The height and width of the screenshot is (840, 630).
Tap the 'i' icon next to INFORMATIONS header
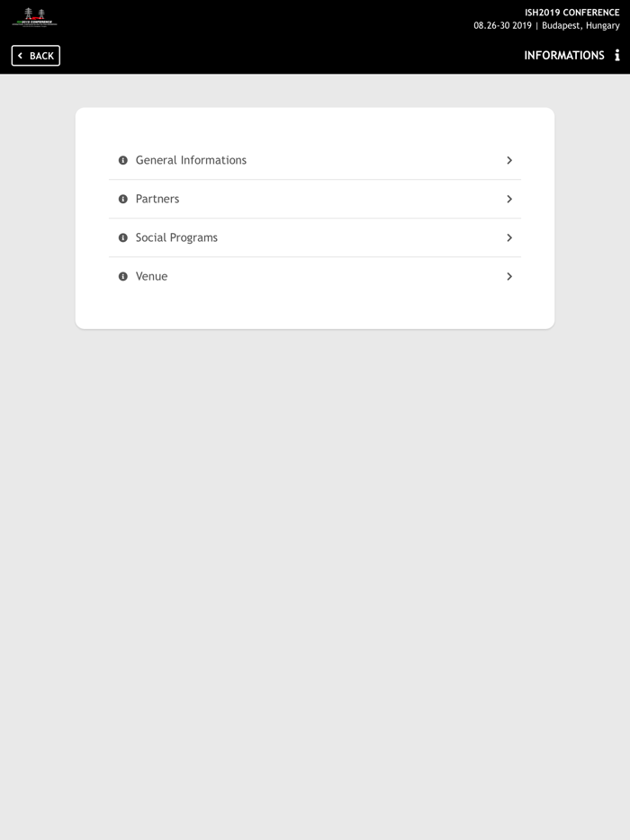617,56
